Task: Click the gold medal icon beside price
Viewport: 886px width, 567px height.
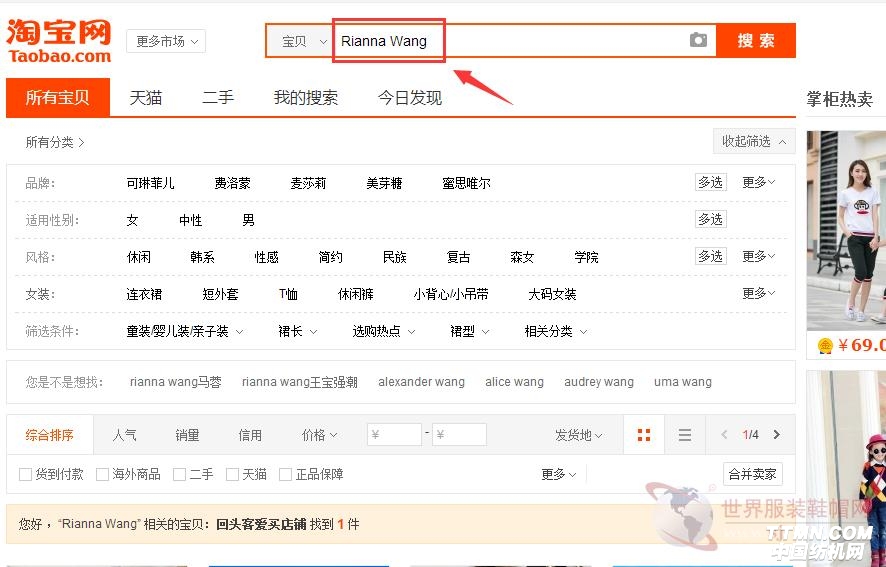Action: [x=825, y=346]
